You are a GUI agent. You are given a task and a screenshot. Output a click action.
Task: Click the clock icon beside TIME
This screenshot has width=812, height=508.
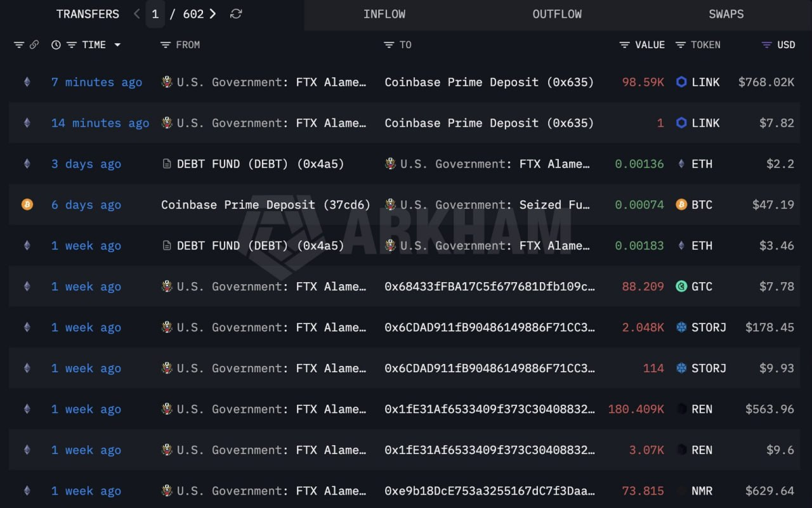(x=56, y=45)
